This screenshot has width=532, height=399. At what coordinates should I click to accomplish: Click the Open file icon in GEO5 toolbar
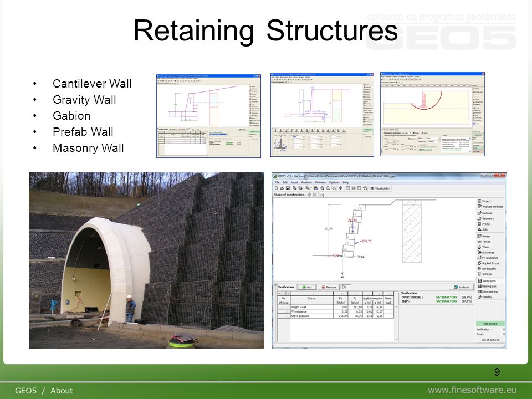click(282, 188)
